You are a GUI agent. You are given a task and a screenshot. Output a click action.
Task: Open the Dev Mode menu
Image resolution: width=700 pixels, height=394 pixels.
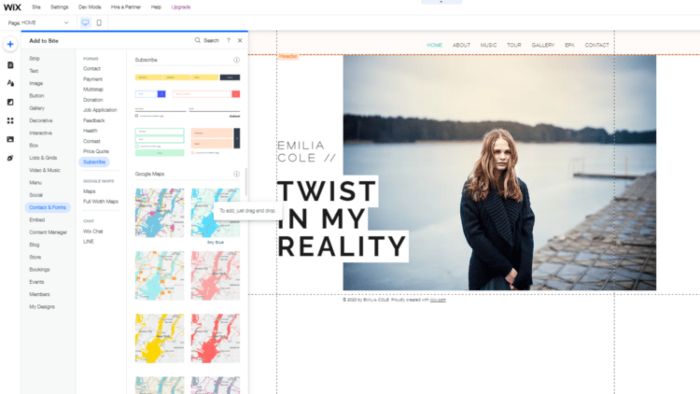click(x=89, y=7)
